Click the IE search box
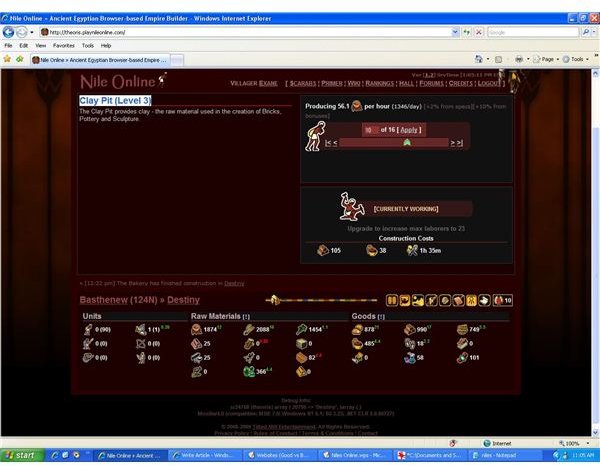The image size is (600, 466). pyautogui.click(x=533, y=32)
